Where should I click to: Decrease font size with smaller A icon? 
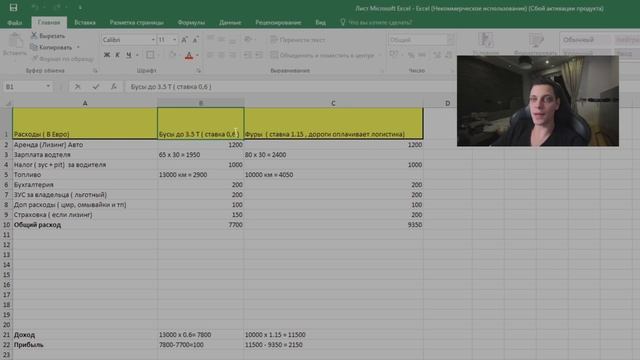pos(195,40)
